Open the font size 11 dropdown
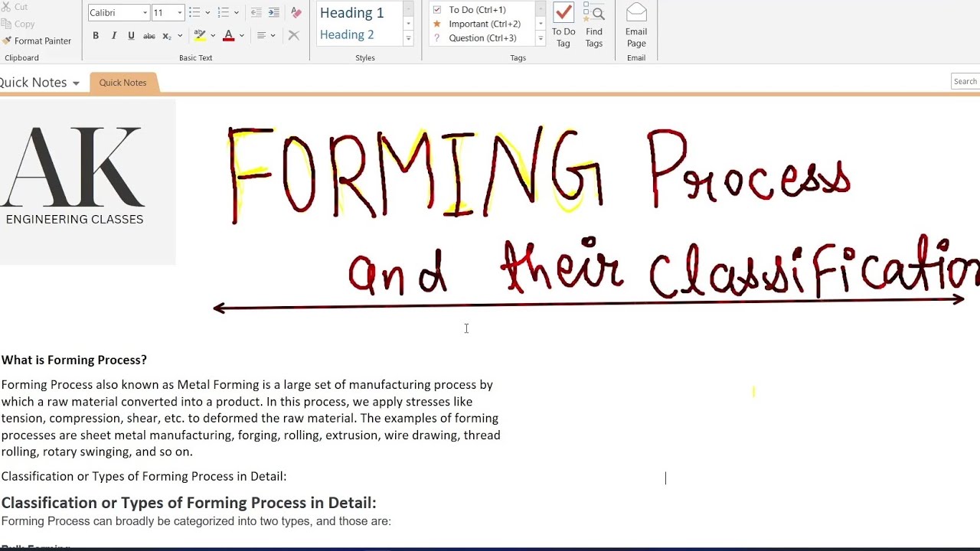Viewport: 980px width, 551px height. click(180, 12)
